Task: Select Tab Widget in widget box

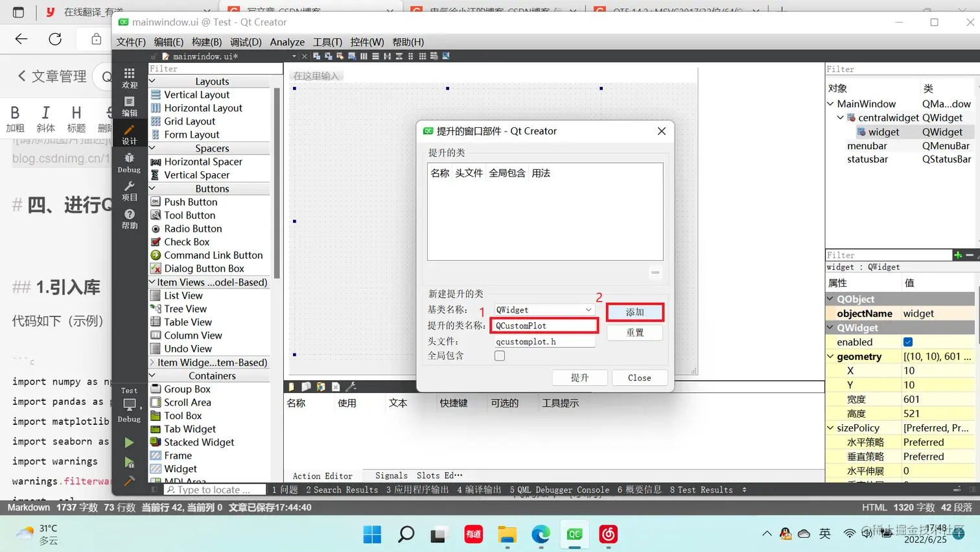Action: (190, 429)
